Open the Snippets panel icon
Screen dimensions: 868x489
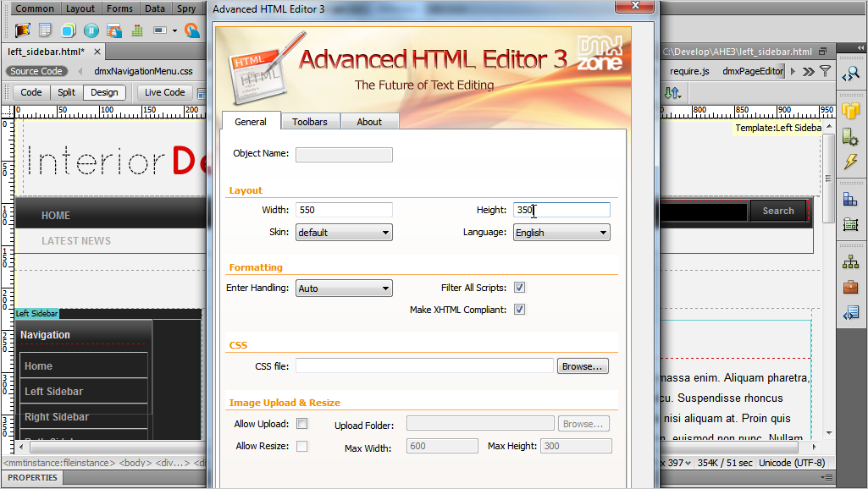click(x=851, y=313)
